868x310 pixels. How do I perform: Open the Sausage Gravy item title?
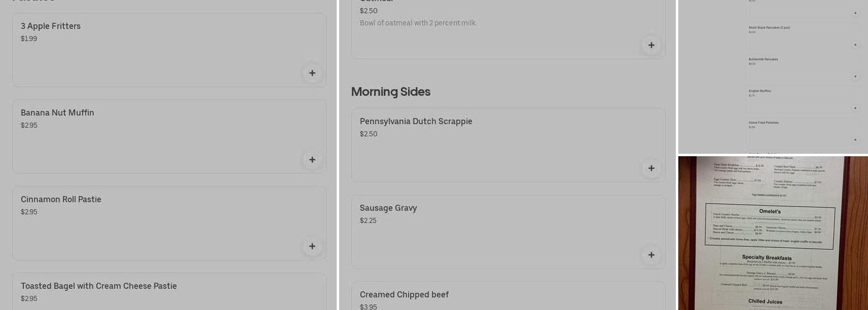pyautogui.click(x=388, y=208)
